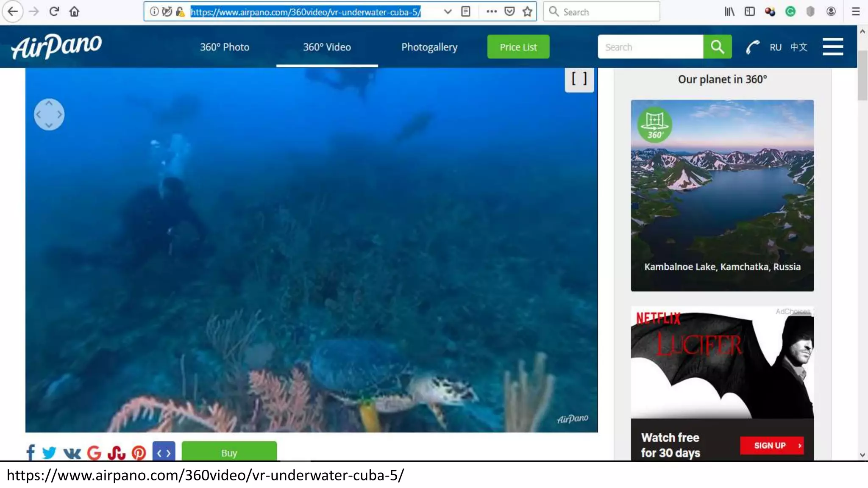Screen dimensions: 868x488
Task: Open the browser home page icon
Action: (x=74, y=11)
